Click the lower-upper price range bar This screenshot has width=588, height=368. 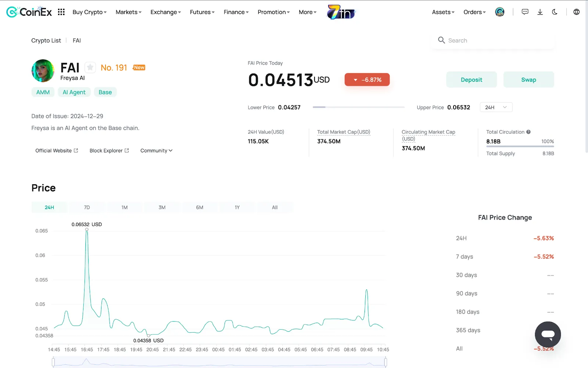tap(358, 107)
